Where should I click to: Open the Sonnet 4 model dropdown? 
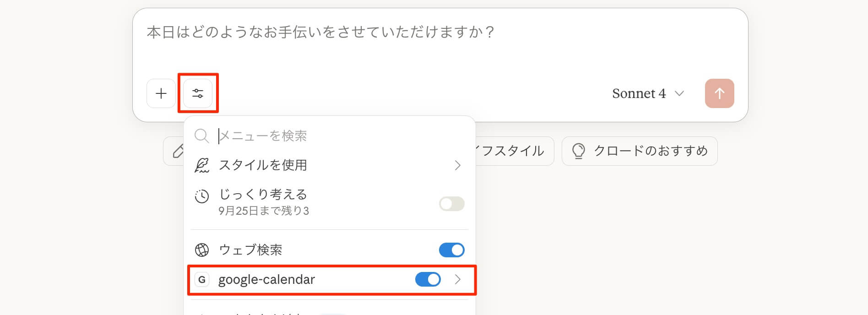647,93
